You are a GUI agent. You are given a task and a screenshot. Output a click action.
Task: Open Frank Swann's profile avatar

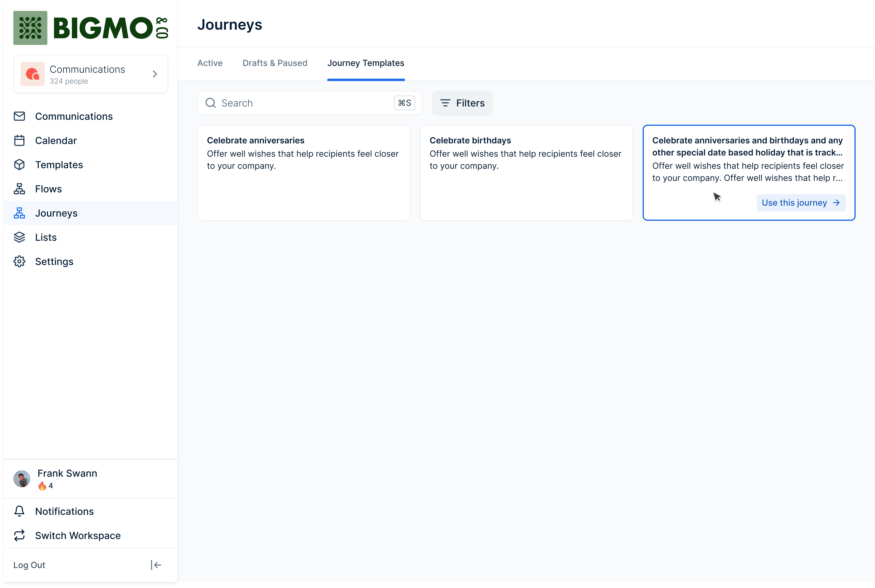click(22, 479)
